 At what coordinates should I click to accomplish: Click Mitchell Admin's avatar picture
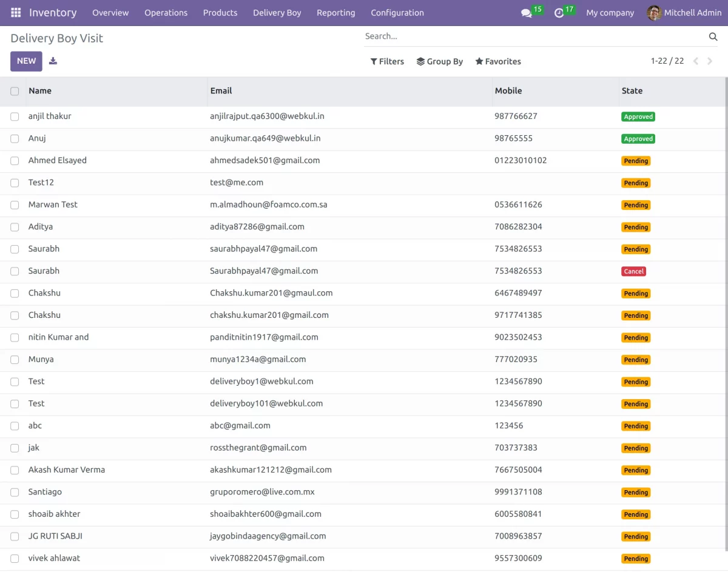(654, 13)
